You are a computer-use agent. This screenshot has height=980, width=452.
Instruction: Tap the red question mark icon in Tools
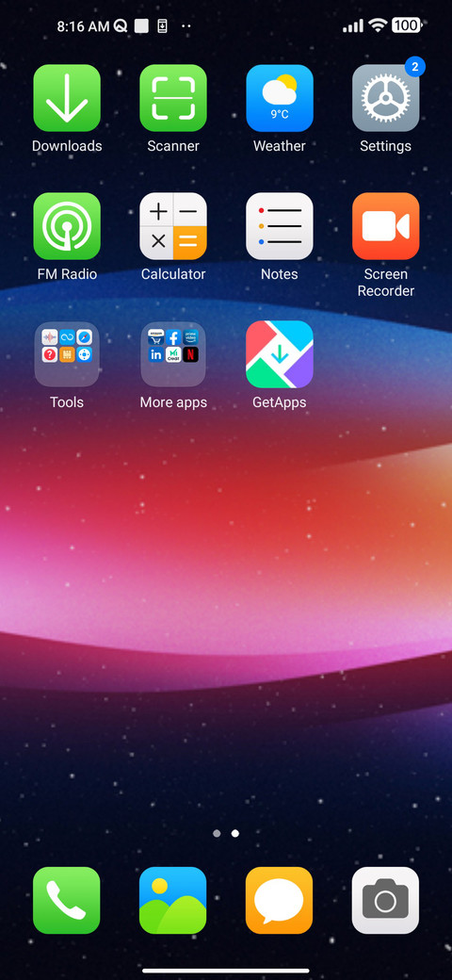coord(49,354)
